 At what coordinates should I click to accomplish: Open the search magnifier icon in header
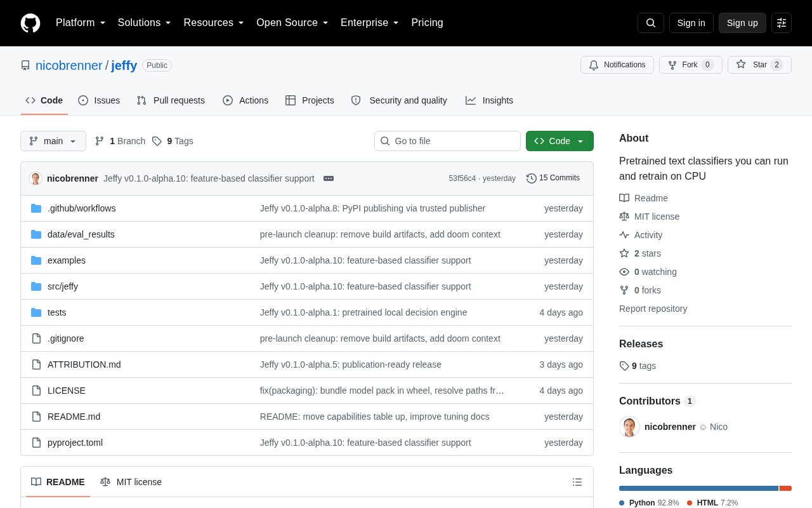[651, 23]
